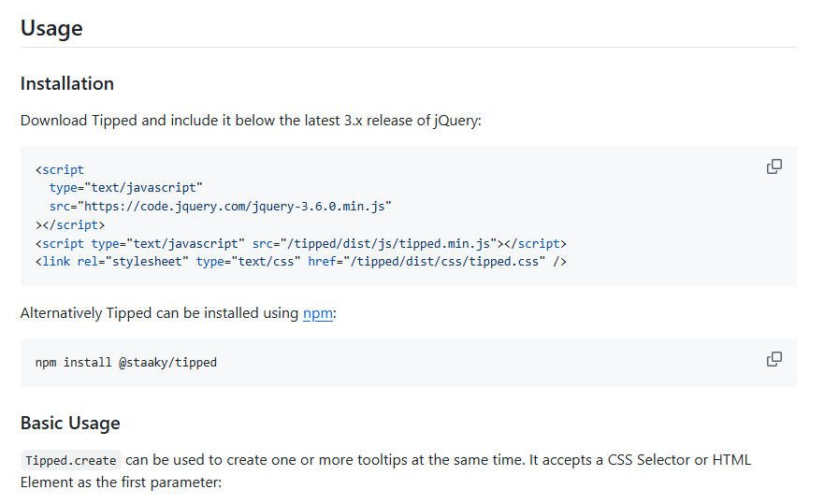The image size is (824, 504).
Task: Click the closing ></script> line
Action: pyautogui.click(x=70, y=224)
